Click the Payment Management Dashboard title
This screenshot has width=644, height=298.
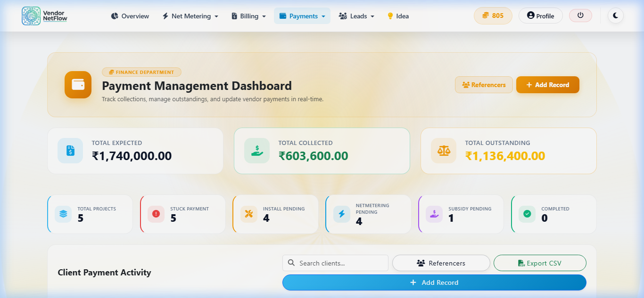click(197, 86)
